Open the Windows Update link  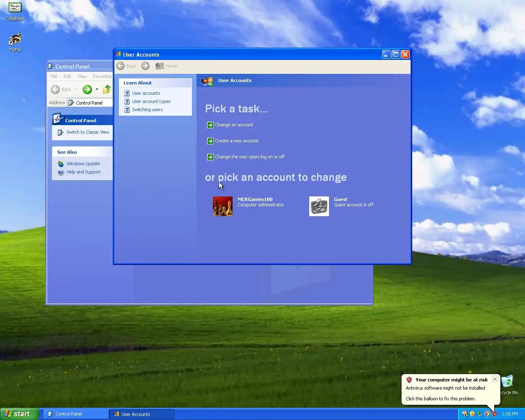tap(83, 164)
